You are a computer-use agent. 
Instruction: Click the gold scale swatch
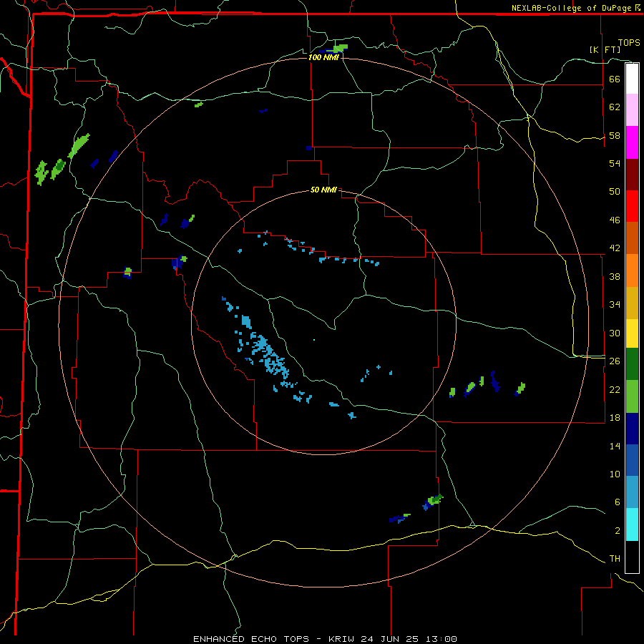tap(632, 303)
